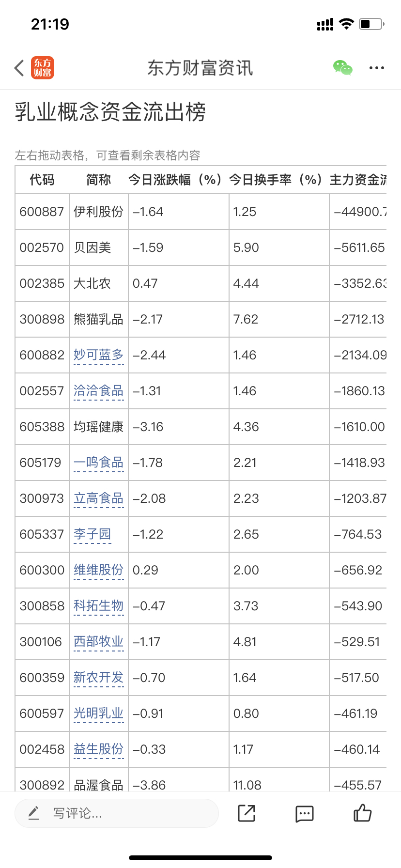Open the 一鸣食品 stock link

pos(99,463)
